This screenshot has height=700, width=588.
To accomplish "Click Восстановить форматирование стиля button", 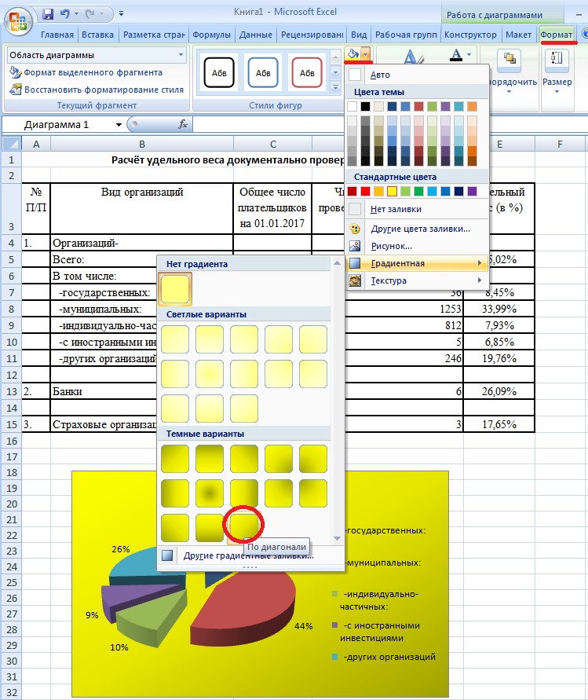I will [x=97, y=90].
